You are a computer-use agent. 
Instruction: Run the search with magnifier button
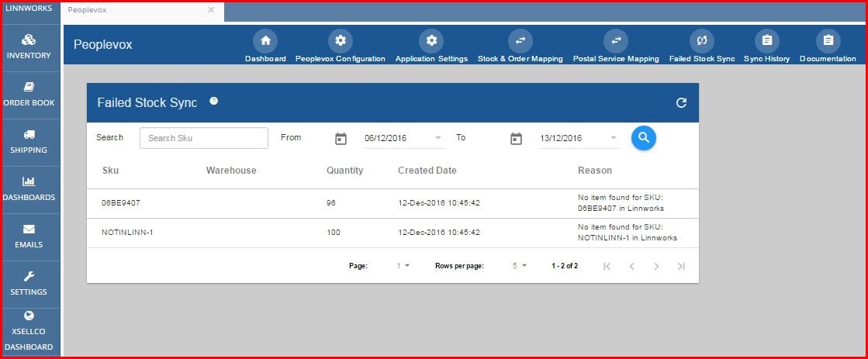pos(644,138)
